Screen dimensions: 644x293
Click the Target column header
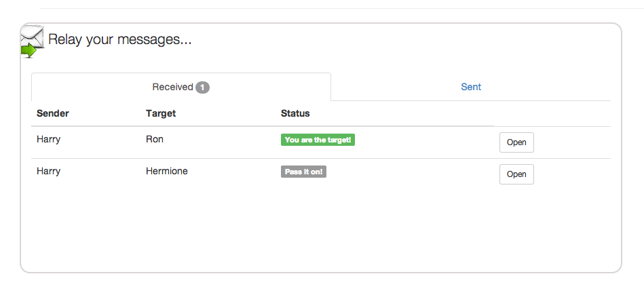pyautogui.click(x=161, y=113)
